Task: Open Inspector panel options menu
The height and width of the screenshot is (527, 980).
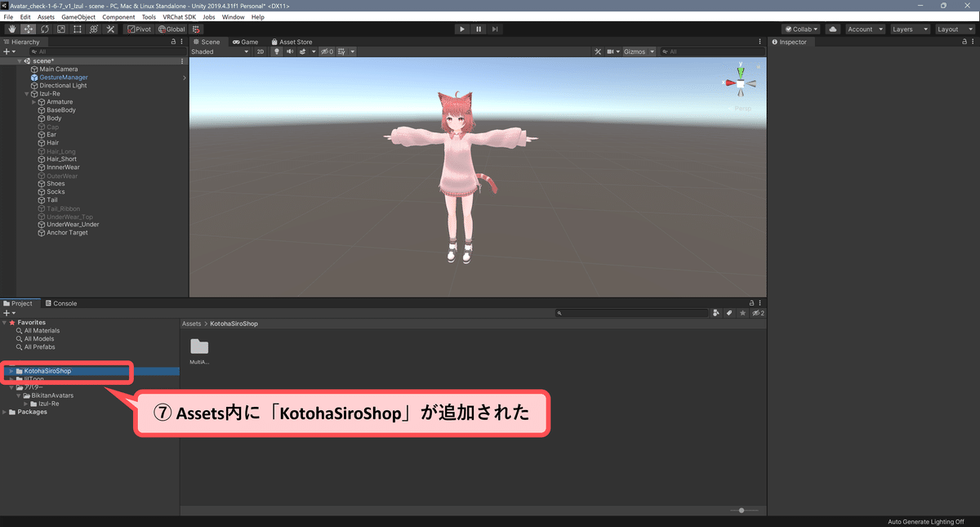Action: 973,42
